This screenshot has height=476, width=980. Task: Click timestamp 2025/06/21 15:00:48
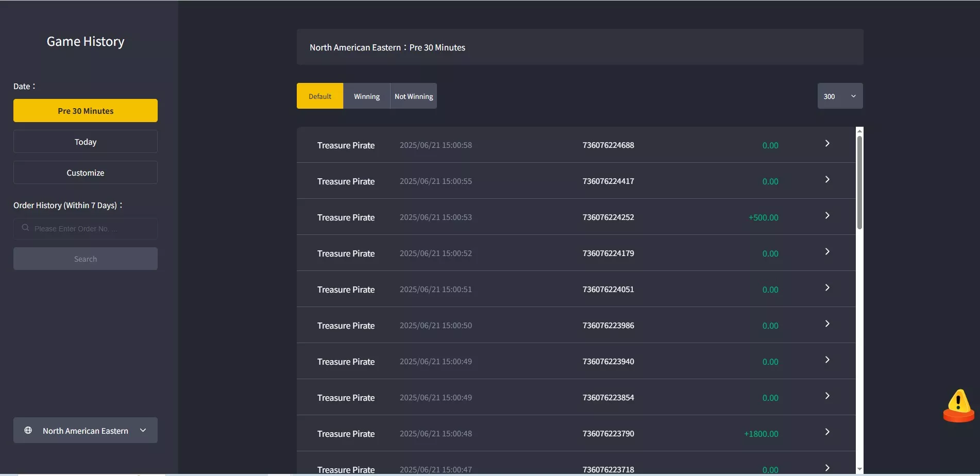436,434
